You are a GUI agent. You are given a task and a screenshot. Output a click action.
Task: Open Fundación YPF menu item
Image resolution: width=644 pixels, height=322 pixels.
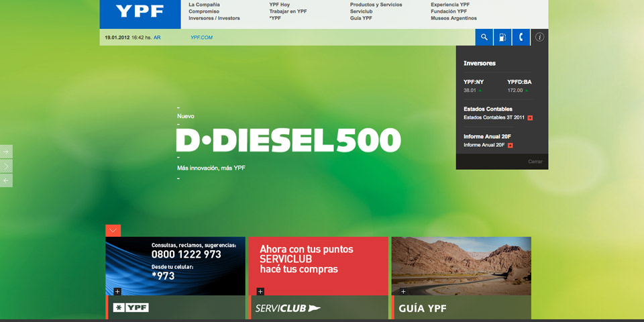449,11
